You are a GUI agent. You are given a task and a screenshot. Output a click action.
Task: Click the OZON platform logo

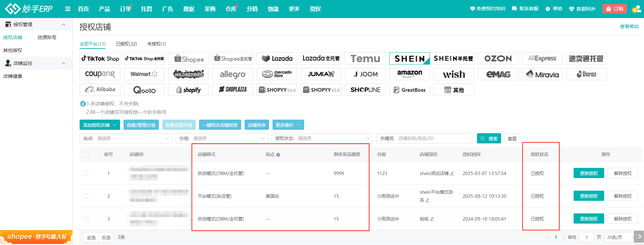coord(498,58)
